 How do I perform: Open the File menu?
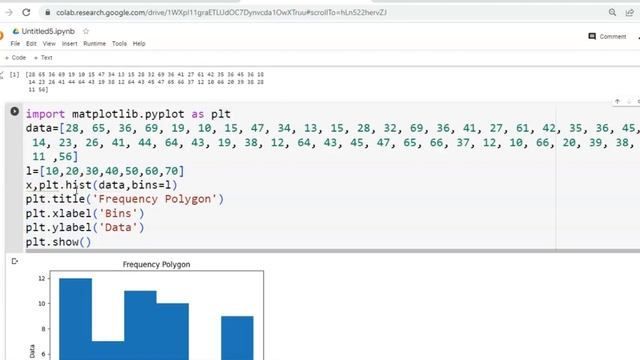click(15, 44)
